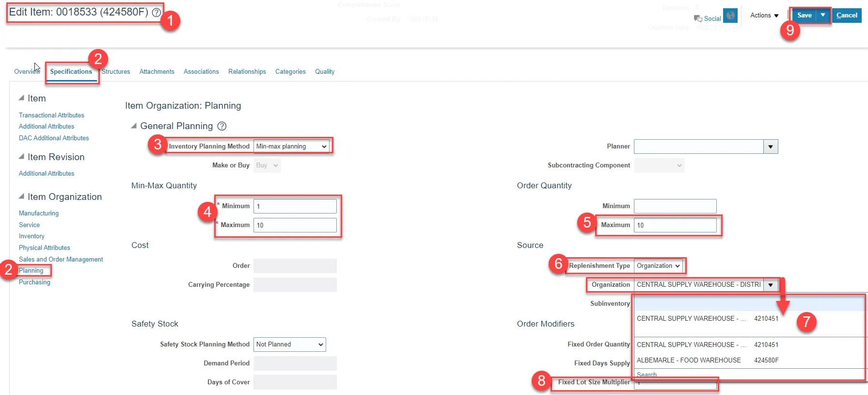Go to the Quality tab
Screen dimensions: 868x395
pyautogui.click(x=325, y=72)
